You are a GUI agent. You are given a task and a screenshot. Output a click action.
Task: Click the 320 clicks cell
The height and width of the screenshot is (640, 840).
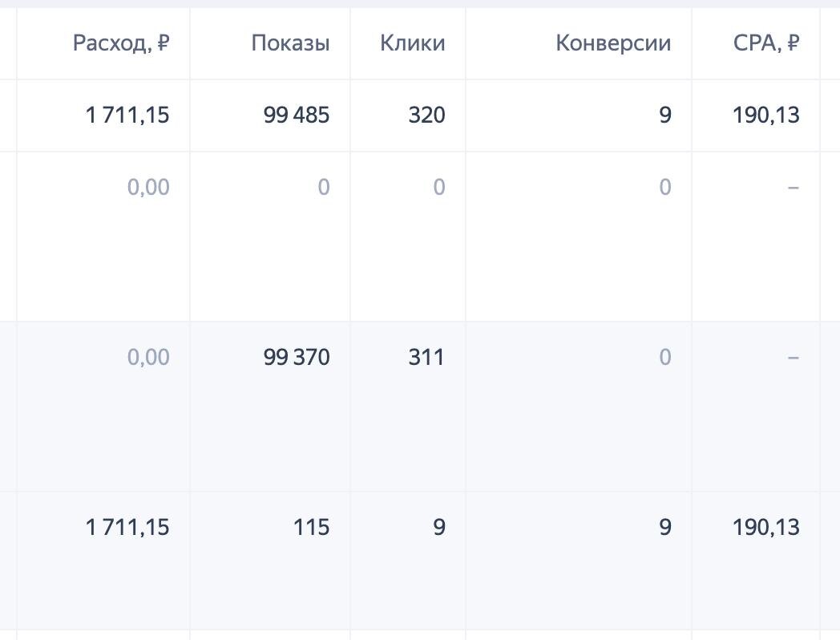tap(426, 115)
